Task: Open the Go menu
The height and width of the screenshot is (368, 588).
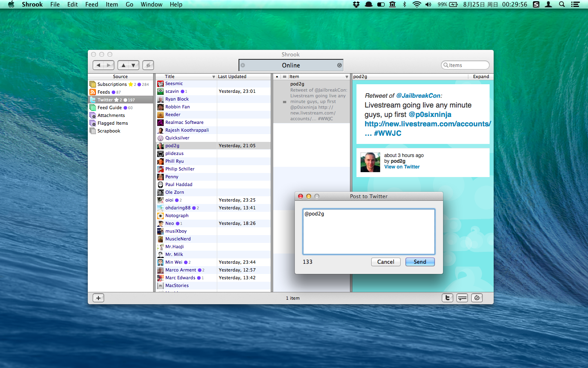Action: click(x=129, y=4)
